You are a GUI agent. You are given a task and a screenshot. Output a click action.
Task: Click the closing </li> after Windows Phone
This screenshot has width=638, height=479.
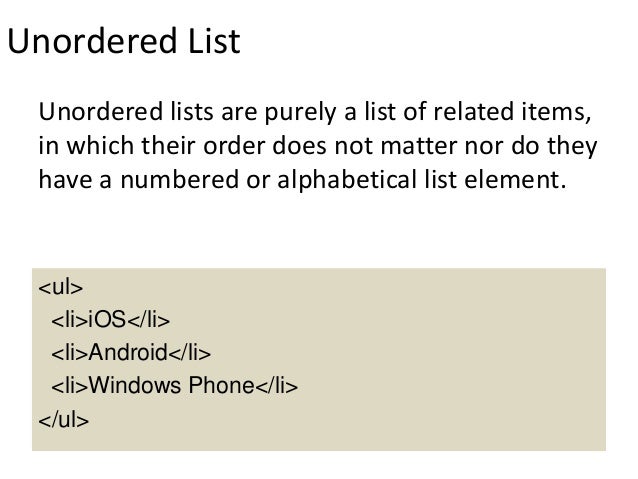pos(277,385)
